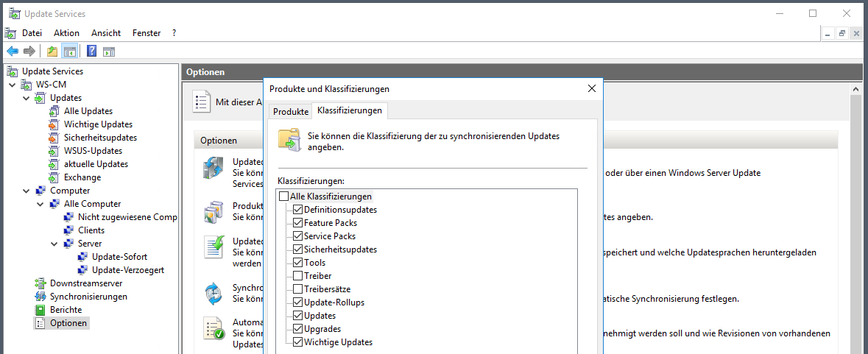Click the Downstreamserver icon
Viewport: 868px width, 354px height.
(x=40, y=283)
